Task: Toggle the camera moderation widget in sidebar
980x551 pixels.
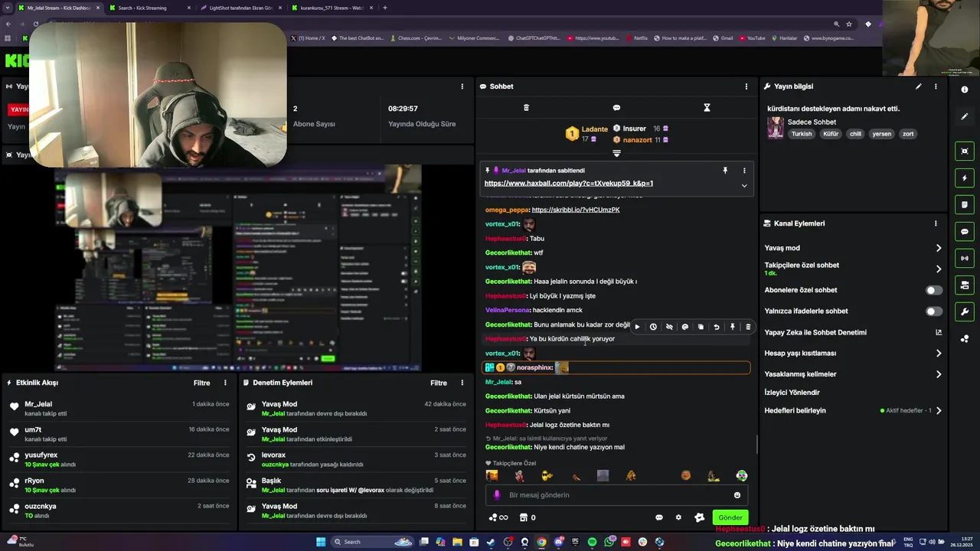Action: coord(965,285)
